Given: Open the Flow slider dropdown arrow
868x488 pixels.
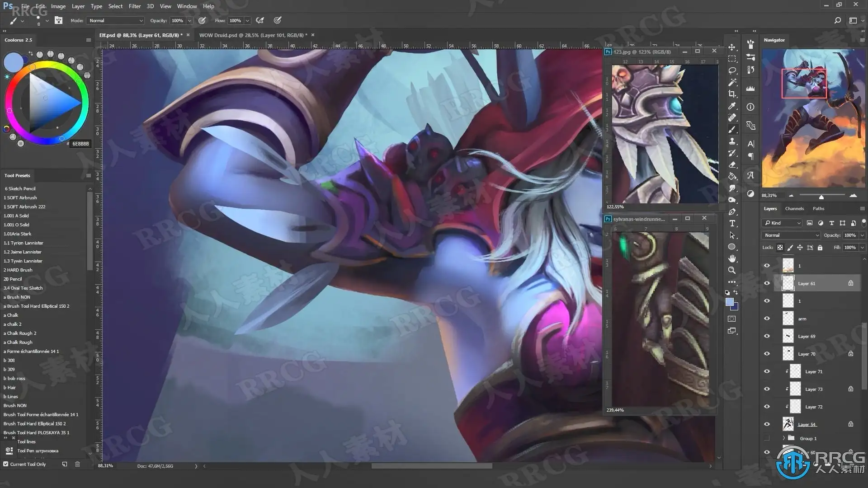Looking at the screenshot, I should click(247, 21).
